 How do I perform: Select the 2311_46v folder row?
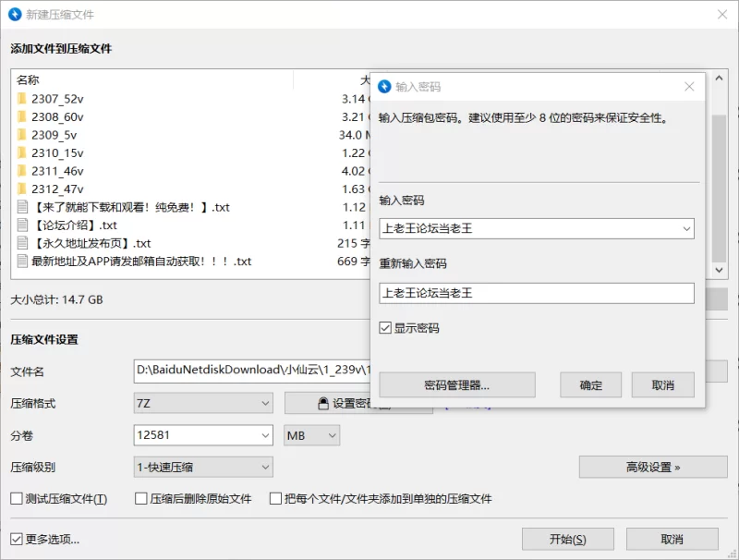pos(190,171)
